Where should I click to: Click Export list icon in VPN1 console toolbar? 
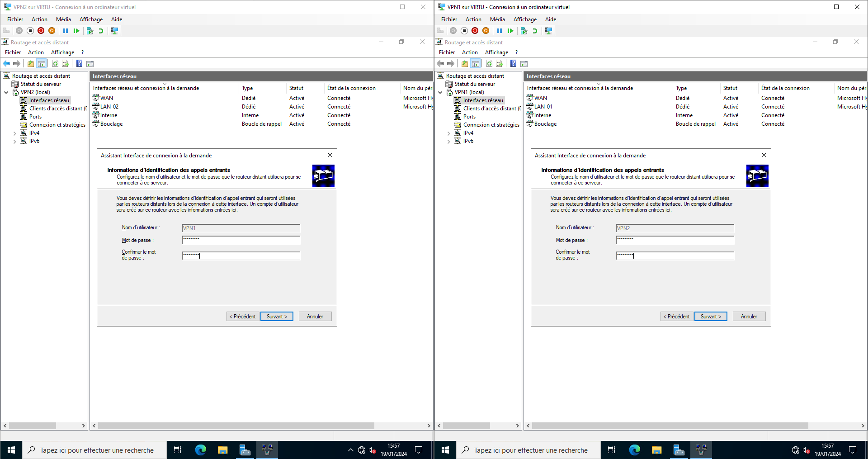point(500,64)
